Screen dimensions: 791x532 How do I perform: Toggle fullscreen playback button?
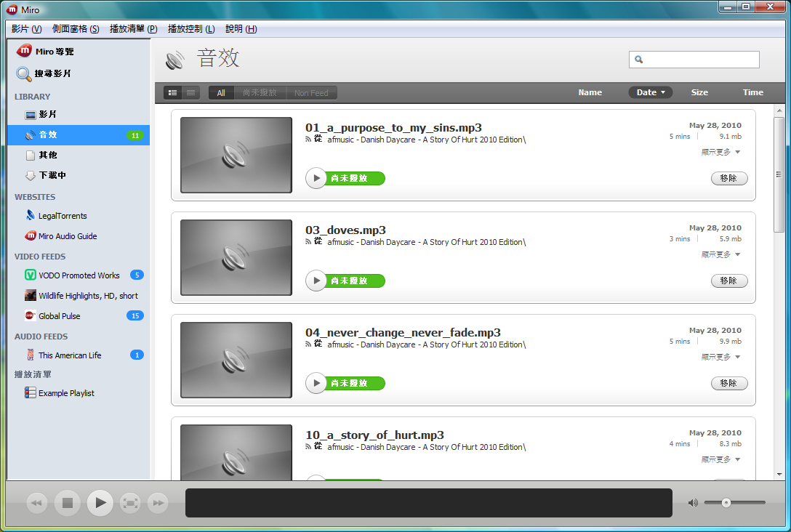[130, 503]
